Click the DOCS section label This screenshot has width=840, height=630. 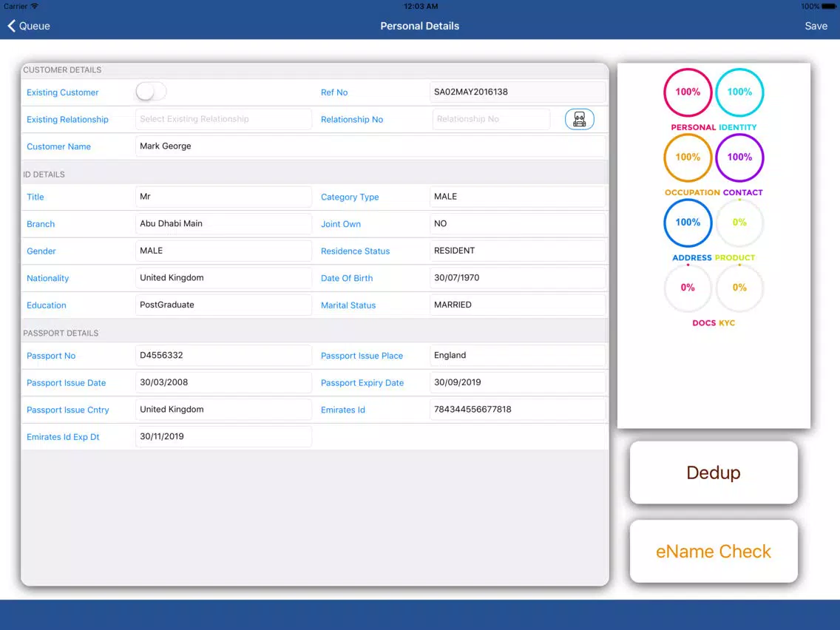click(704, 323)
